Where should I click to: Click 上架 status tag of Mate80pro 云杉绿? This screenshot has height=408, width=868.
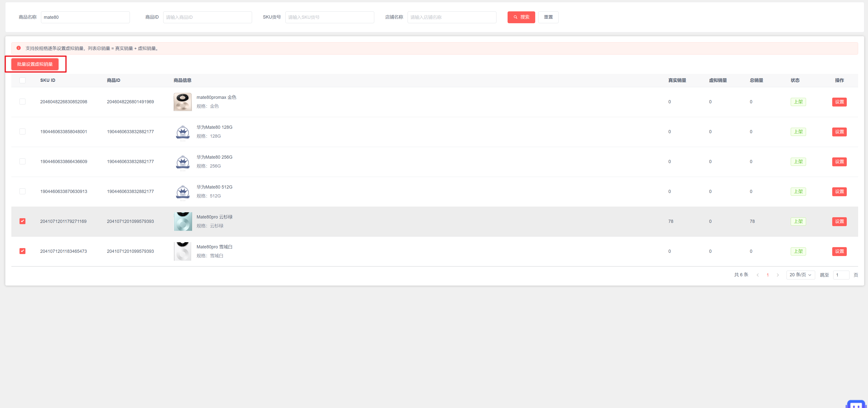(798, 221)
